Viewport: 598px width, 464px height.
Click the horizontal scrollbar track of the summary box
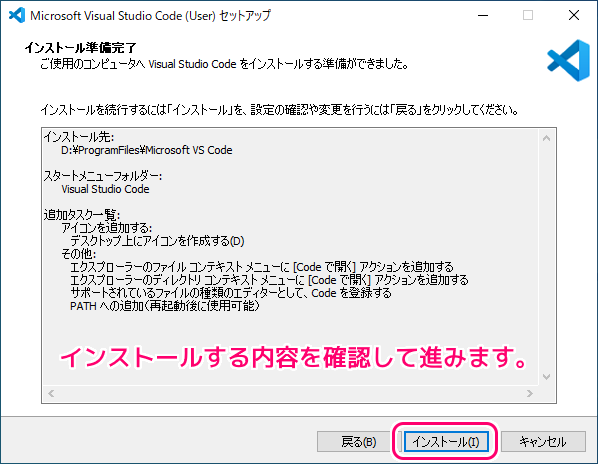tap(291, 393)
